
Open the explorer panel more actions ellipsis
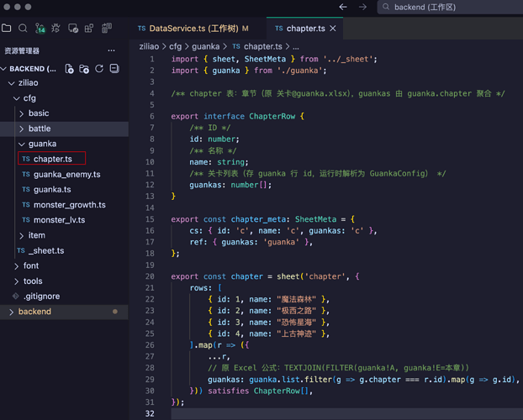click(111, 50)
